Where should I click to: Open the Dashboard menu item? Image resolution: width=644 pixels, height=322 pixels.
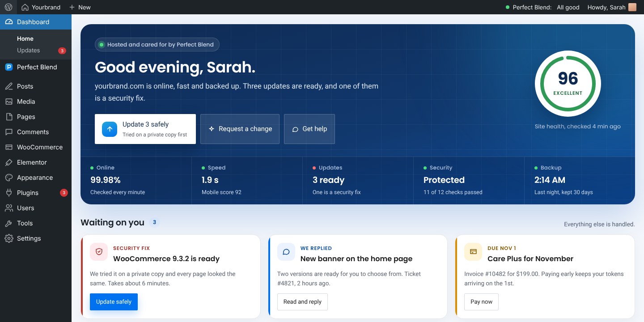tap(36, 22)
